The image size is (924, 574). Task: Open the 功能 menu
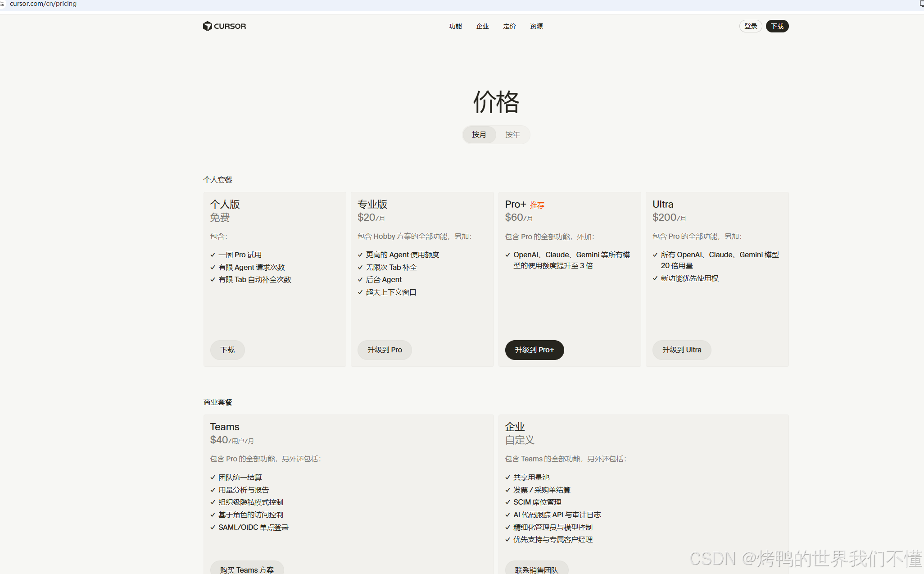pos(455,26)
